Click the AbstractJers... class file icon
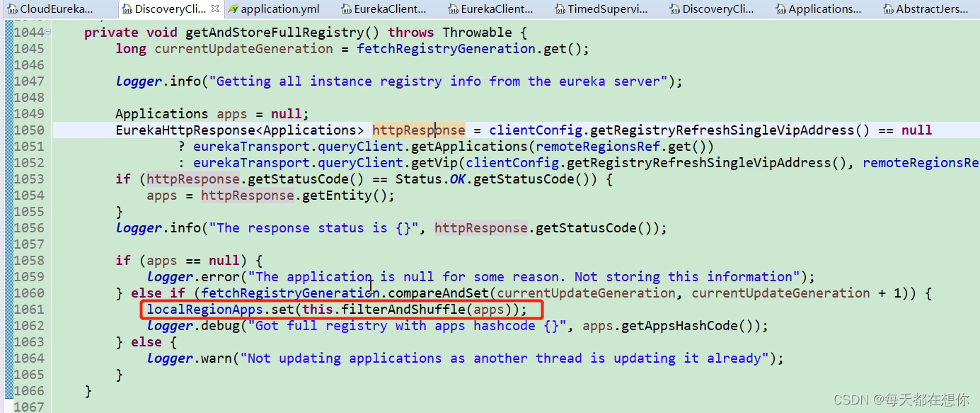The height and width of the screenshot is (413, 980). (889, 9)
